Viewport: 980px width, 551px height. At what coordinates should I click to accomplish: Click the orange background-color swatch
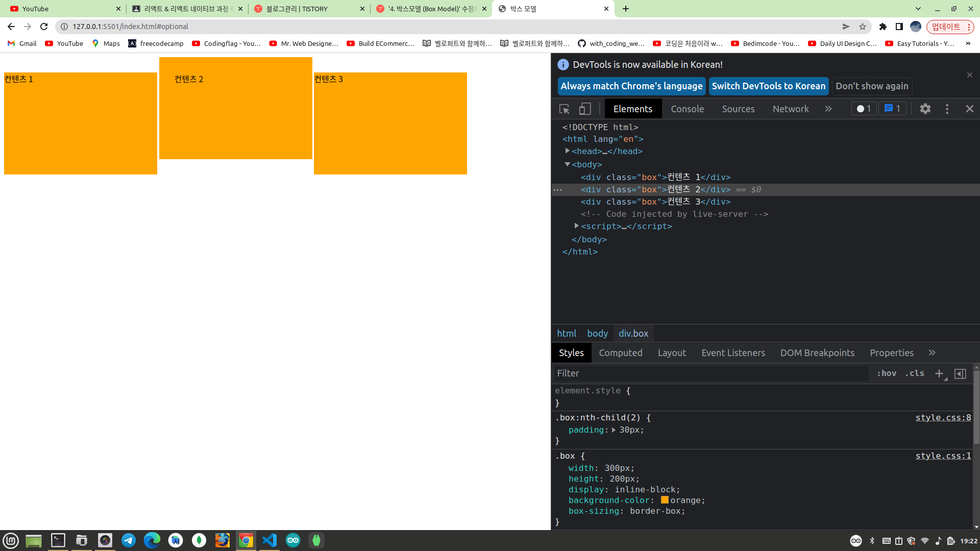665,500
